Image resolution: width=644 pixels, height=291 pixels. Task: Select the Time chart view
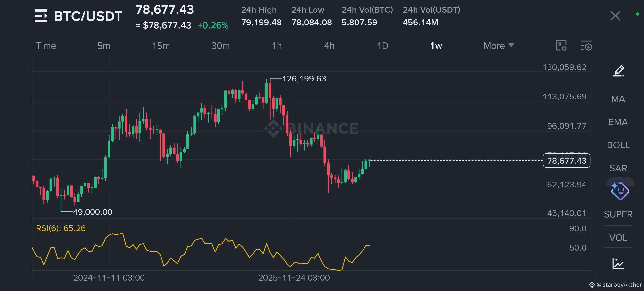point(46,46)
